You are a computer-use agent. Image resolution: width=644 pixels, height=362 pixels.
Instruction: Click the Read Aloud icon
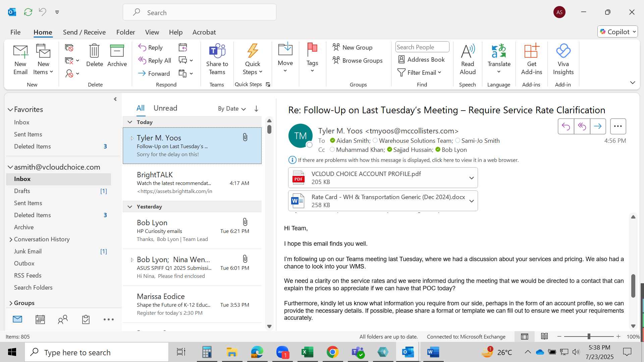[468, 60]
